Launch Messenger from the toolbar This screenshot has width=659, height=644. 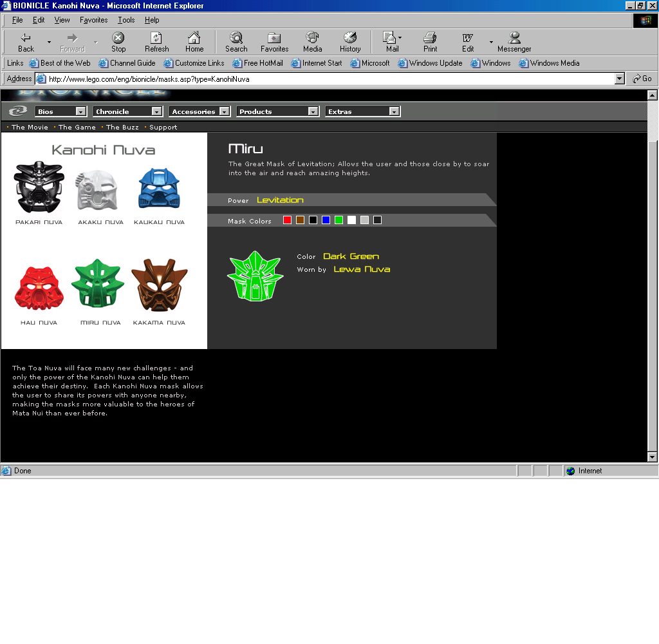pos(514,42)
